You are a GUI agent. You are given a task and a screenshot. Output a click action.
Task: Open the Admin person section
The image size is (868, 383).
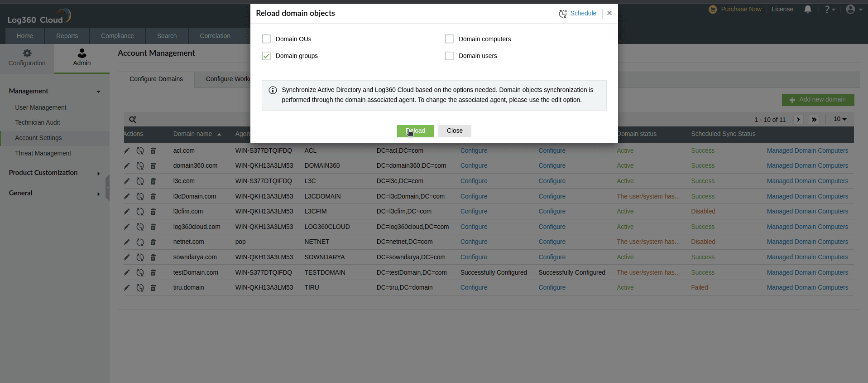point(82,58)
